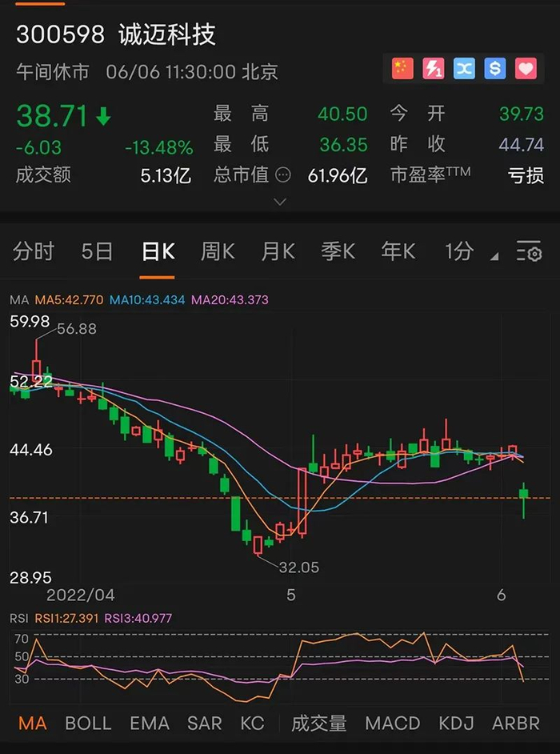Image resolution: width=560 pixels, height=754 pixels.
Task: Tap the market status 午间休市 text
Action: 53,72
